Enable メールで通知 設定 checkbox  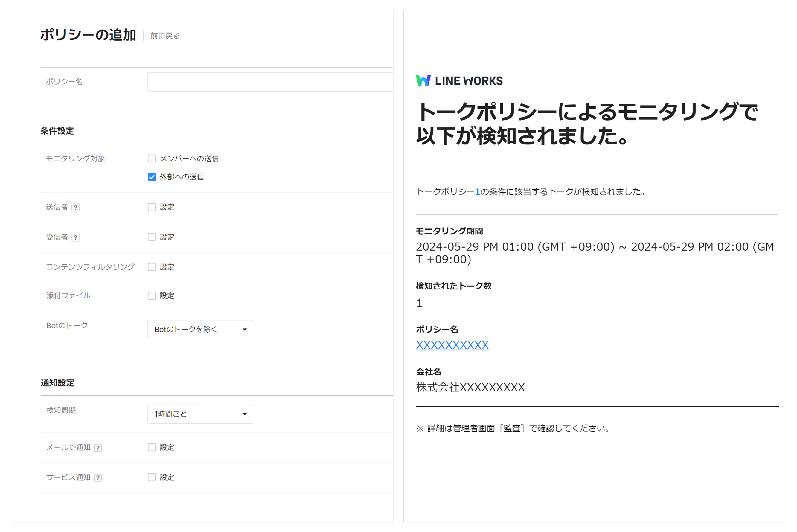click(x=152, y=447)
